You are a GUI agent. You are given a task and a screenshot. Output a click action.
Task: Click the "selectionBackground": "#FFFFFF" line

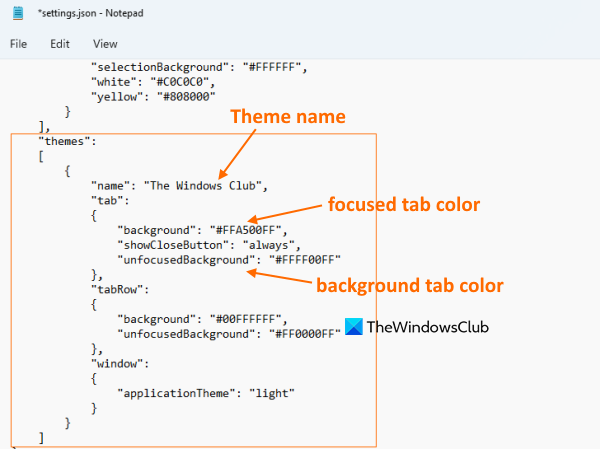pos(199,68)
